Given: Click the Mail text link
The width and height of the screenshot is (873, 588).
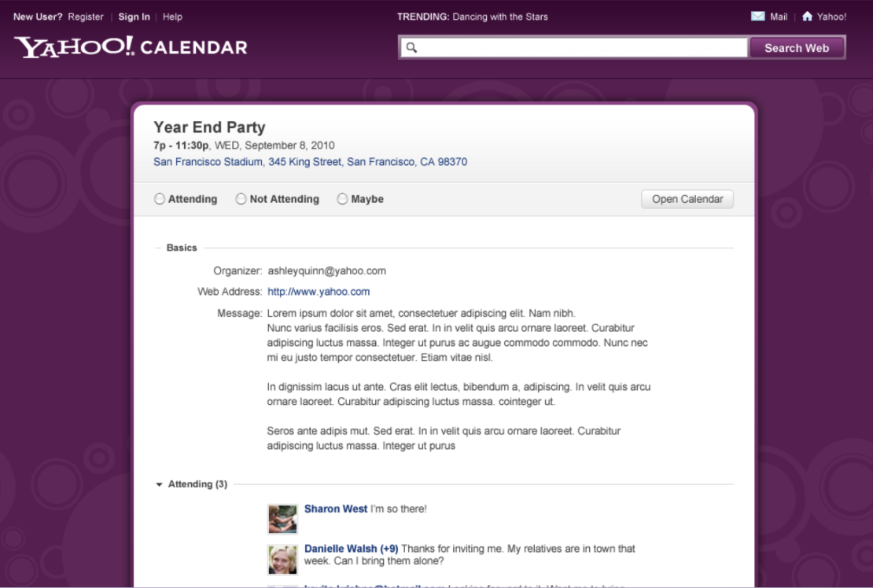Looking at the screenshot, I should 779,17.
